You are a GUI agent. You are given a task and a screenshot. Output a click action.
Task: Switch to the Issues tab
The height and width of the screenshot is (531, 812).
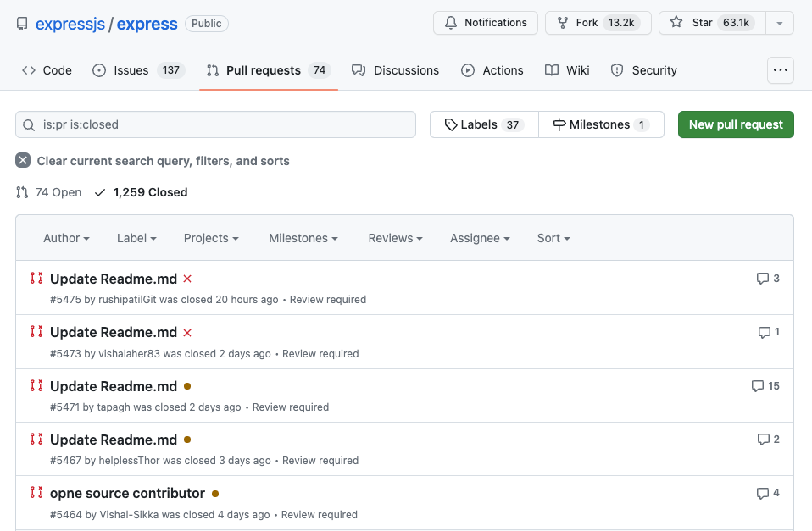(138, 70)
